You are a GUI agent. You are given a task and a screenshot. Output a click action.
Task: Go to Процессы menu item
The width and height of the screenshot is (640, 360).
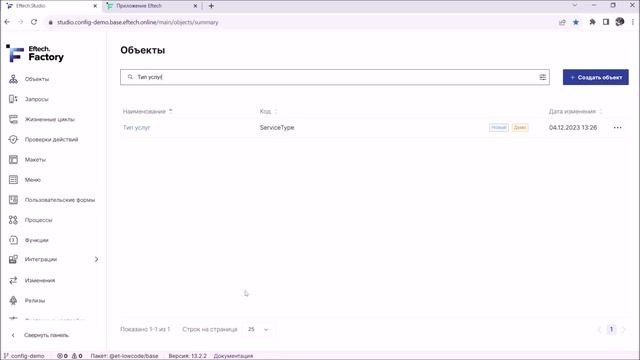[38, 220]
